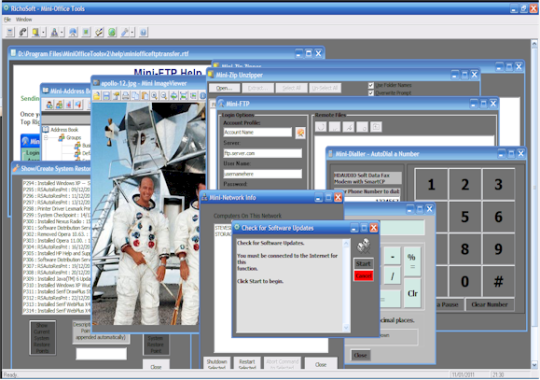Copy image in Mini ImageViewer toolbar
Screen dimensions: 540x380
click(135, 96)
